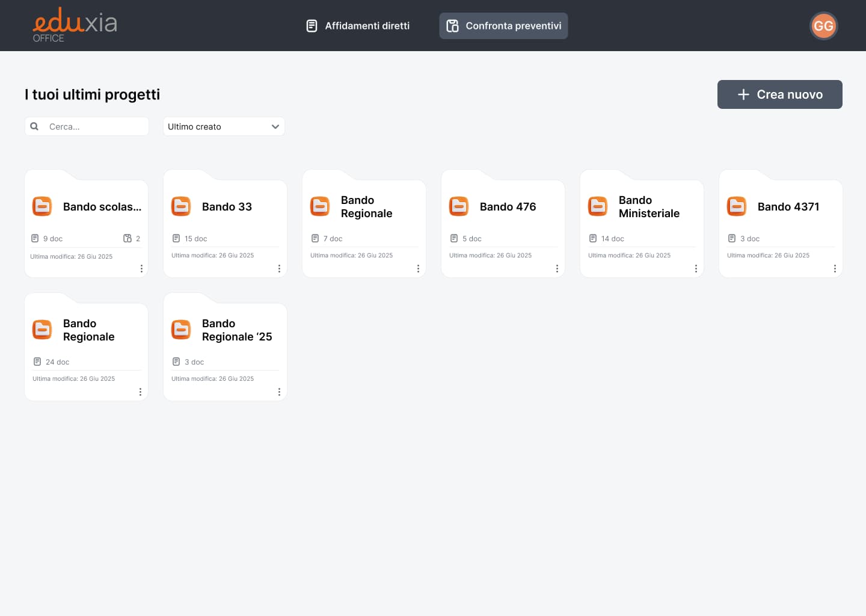Open the kebab menu on Bando Regionale '25
Viewport: 866px width, 616px height.
click(279, 392)
